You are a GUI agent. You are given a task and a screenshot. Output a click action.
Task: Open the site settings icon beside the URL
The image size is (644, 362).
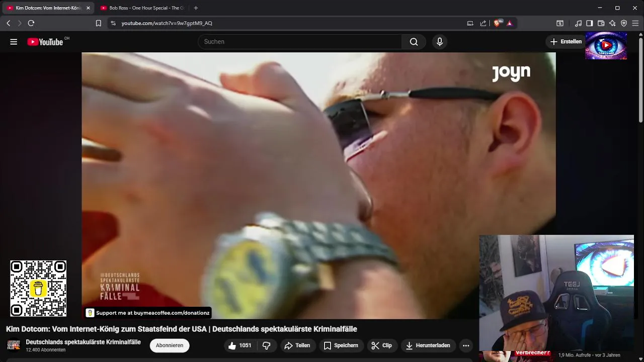[113, 23]
